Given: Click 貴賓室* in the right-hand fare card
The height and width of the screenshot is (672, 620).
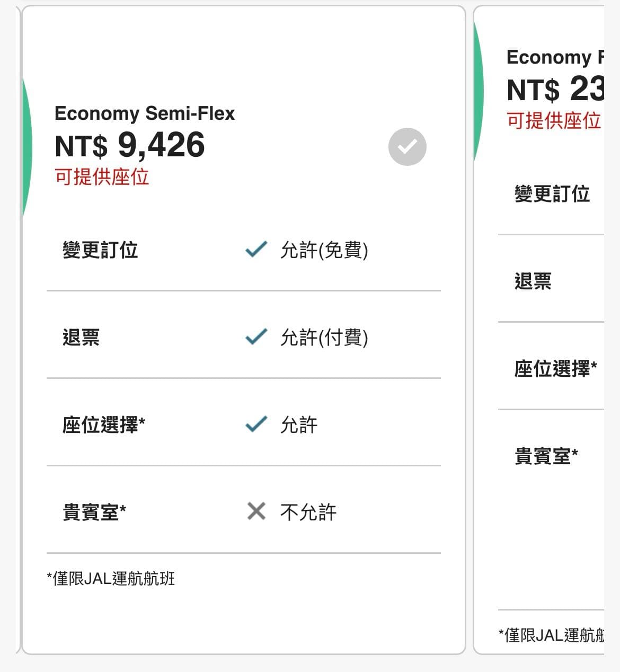Looking at the screenshot, I should tap(546, 456).
